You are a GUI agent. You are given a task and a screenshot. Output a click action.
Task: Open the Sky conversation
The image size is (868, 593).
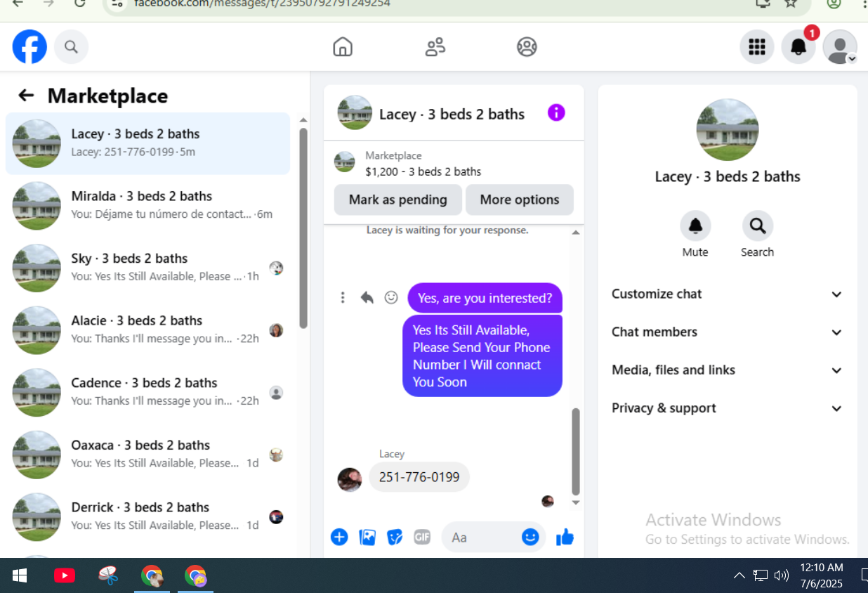click(x=147, y=268)
